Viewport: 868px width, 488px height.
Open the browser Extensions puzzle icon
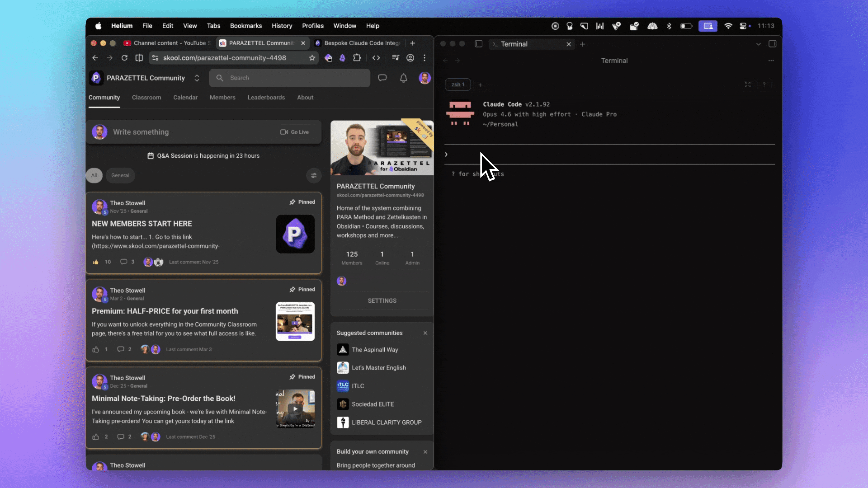[357, 58]
